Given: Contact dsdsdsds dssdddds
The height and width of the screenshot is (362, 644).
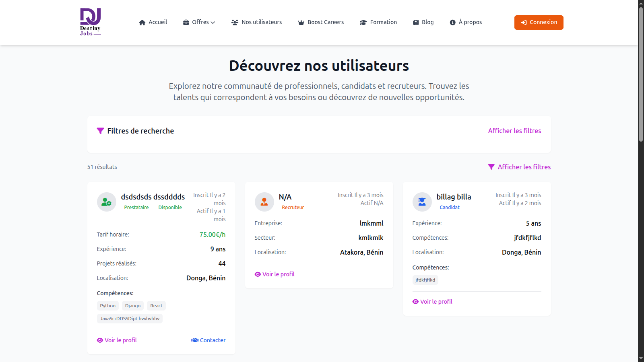Looking at the screenshot, I should (208, 340).
